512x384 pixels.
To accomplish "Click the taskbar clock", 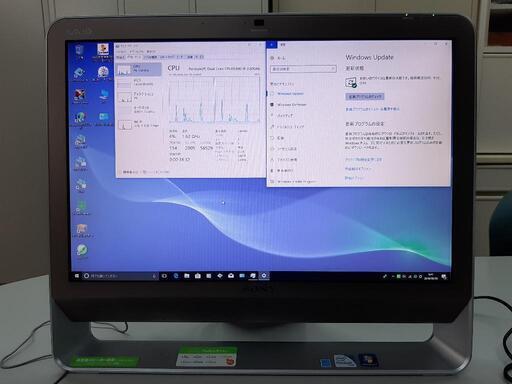I will point(431,276).
